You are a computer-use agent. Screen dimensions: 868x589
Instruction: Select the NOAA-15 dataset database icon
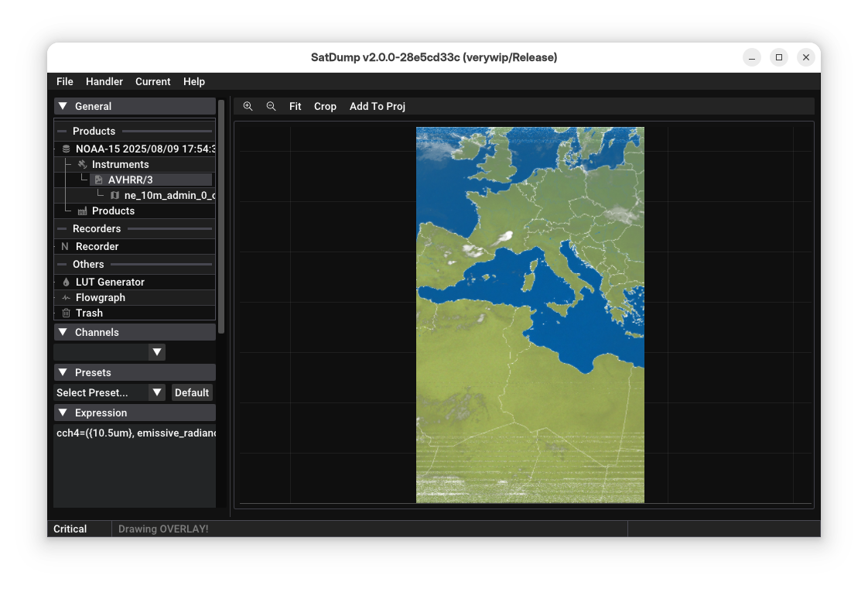coord(66,149)
